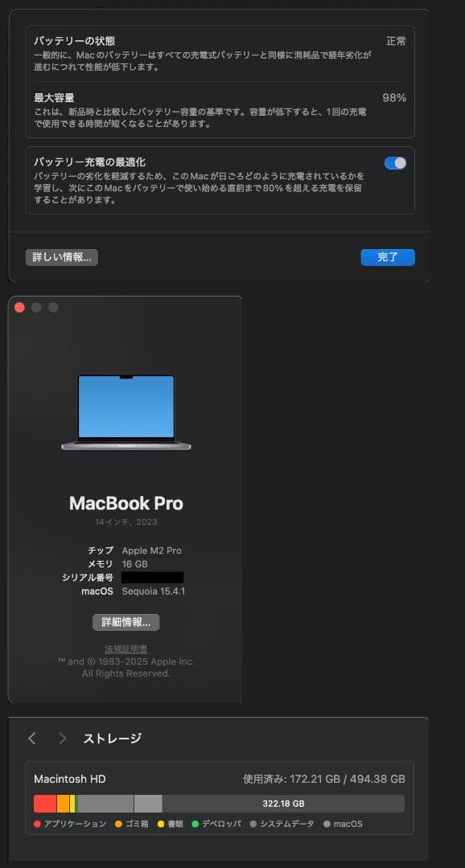
Task: Click the アプリケーション legend red dot
Action: click(x=37, y=825)
